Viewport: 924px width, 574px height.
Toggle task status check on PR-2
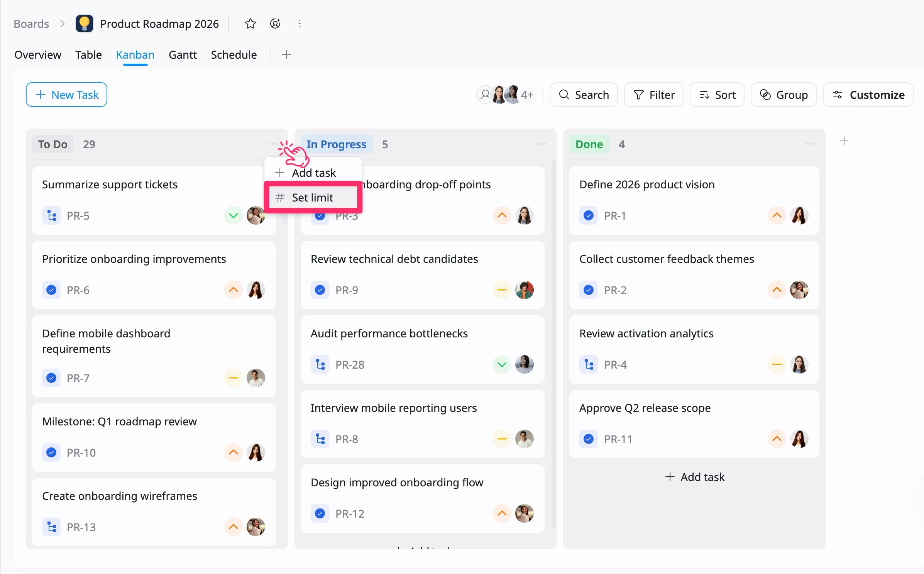click(x=589, y=290)
